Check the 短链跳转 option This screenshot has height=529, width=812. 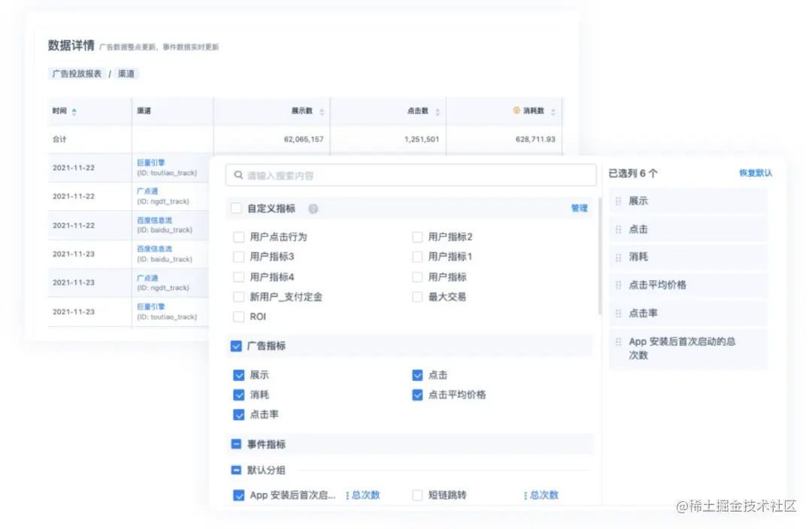coord(417,495)
